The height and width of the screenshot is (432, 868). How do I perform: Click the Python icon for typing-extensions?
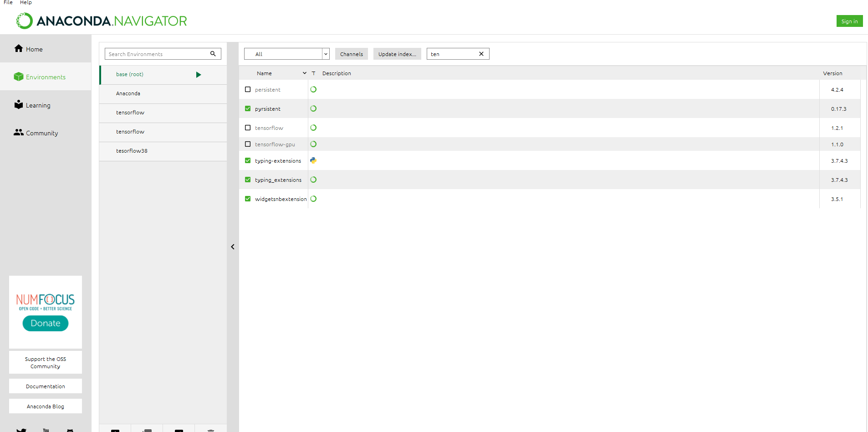pos(313,160)
